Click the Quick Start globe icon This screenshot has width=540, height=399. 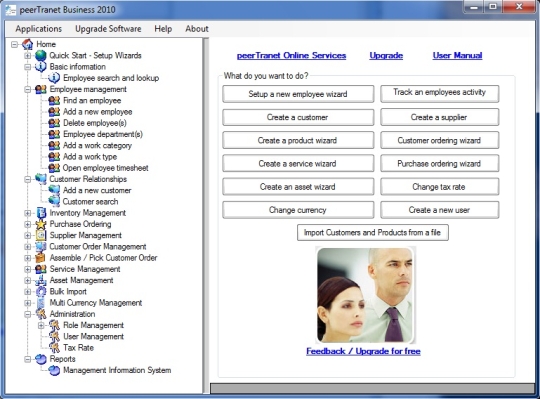coord(41,55)
